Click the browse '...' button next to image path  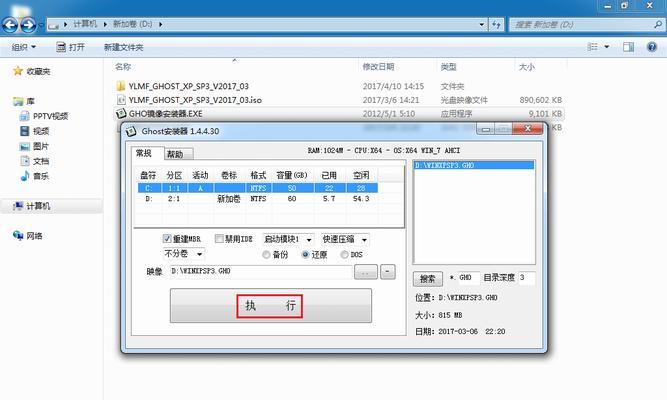point(365,271)
